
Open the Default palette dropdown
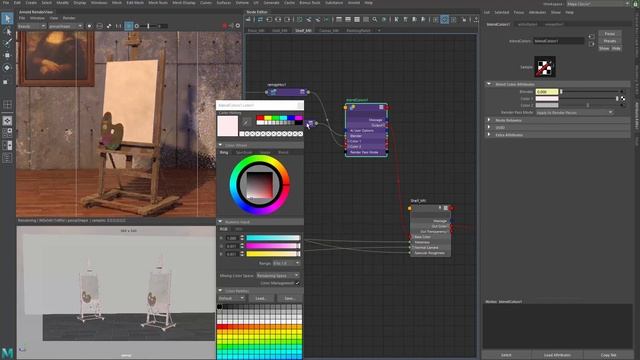pyautogui.click(x=231, y=298)
